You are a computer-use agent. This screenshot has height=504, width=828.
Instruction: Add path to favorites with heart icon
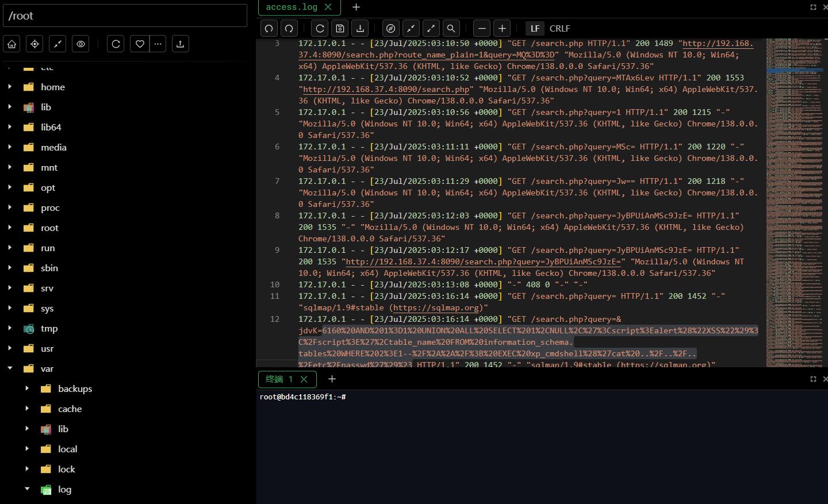click(140, 44)
